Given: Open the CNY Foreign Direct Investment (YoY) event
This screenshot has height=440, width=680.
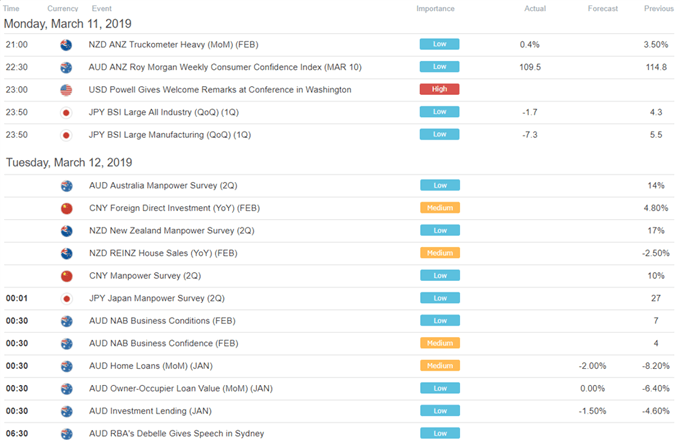Looking at the screenshot, I should pyautogui.click(x=174, y=208).
